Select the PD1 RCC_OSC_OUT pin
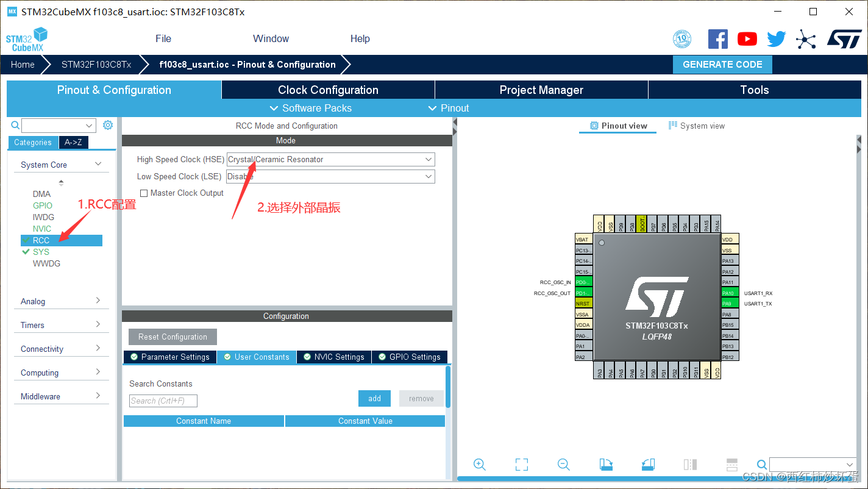Image resolution: width=868 pixels, height=489 pixels. [x=584, y=293]
